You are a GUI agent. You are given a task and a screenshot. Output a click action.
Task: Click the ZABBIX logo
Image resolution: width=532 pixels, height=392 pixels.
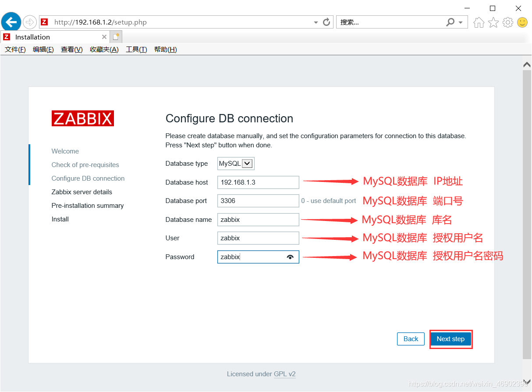(x=83, y=118)
